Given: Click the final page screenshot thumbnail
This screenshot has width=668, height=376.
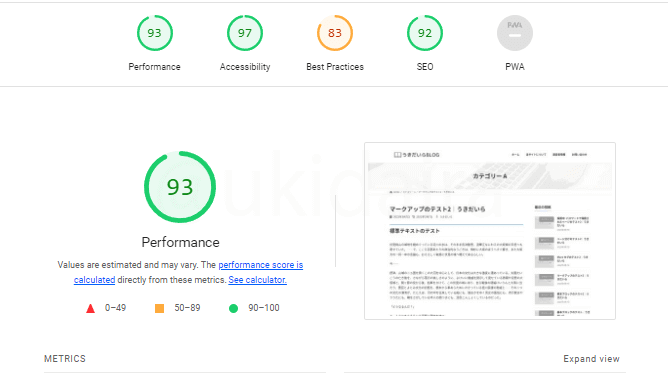Looking at the screenshot, I should (x=490, y=231).
